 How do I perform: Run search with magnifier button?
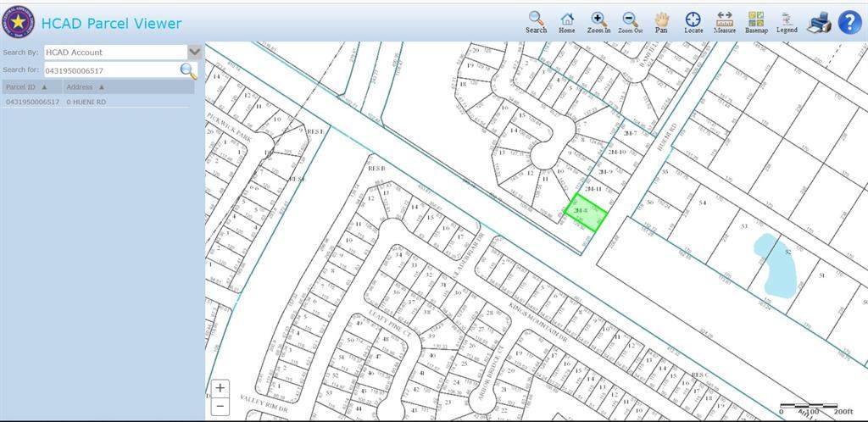pos(188,70)
